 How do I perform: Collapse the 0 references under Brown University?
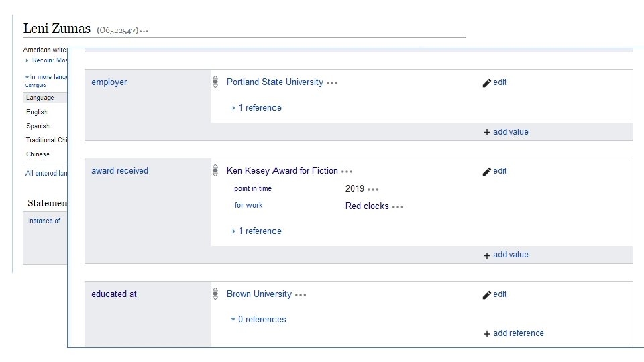tap(261, 320)
